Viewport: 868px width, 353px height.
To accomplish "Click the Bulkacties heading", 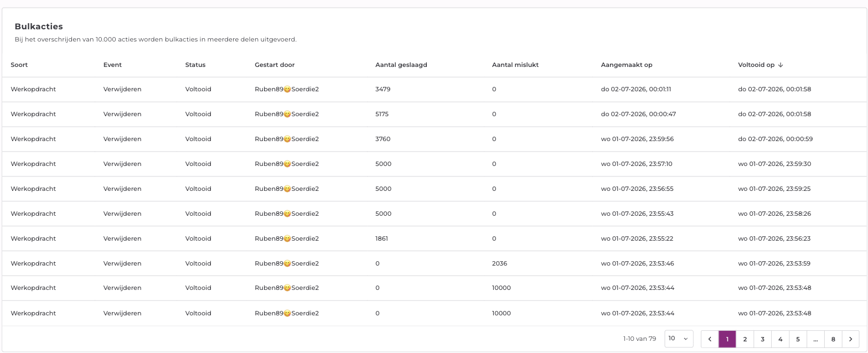I will pyautogui.click(x=39, y=26).
